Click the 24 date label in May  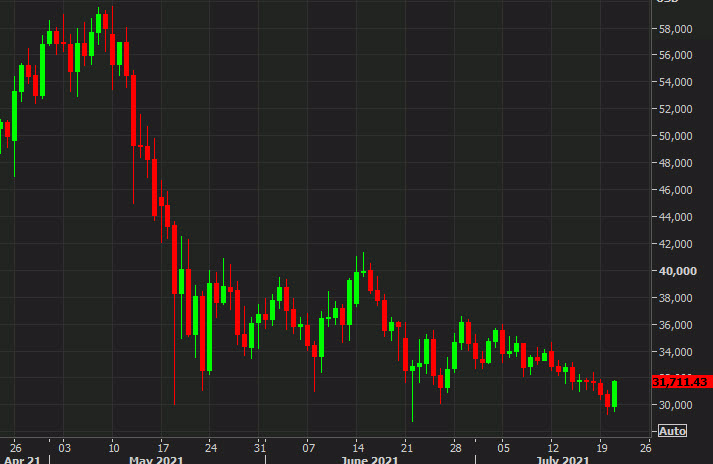[211, 448]
